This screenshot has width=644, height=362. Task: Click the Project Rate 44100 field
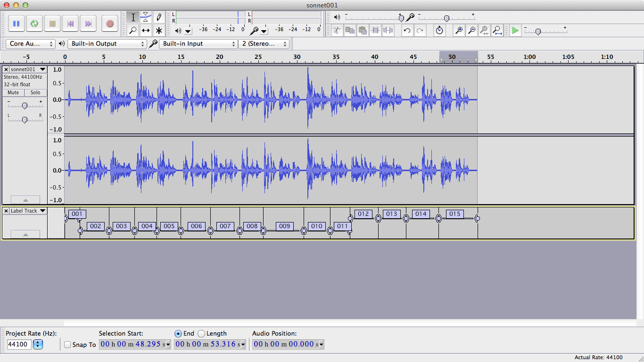pos(19,345)
